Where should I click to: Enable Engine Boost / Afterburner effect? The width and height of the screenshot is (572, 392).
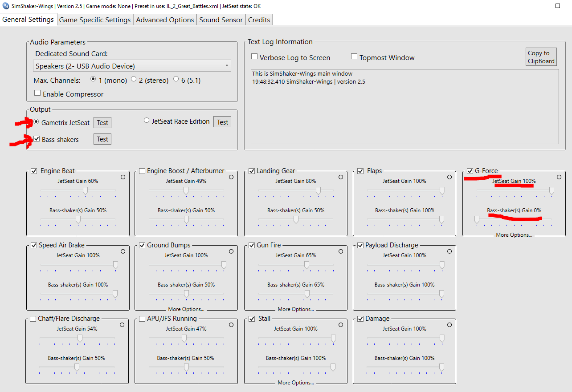click(x=142, y=171)
